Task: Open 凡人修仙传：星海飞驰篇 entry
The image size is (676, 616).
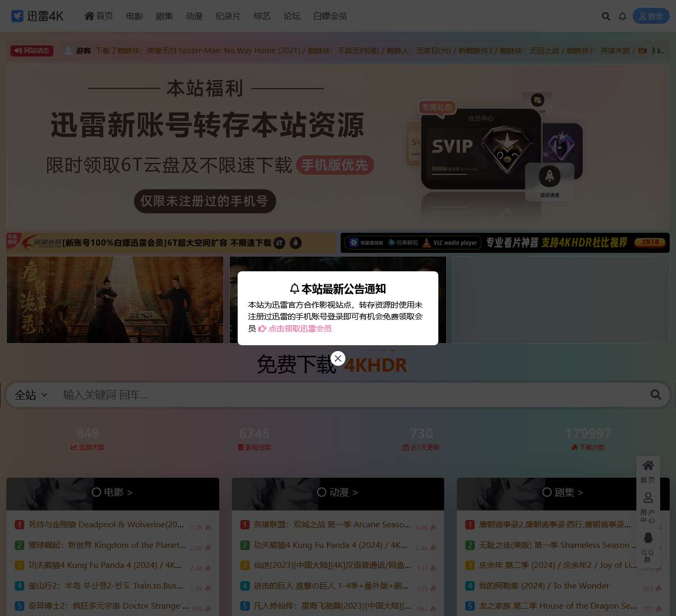Action: pos(332,606)
